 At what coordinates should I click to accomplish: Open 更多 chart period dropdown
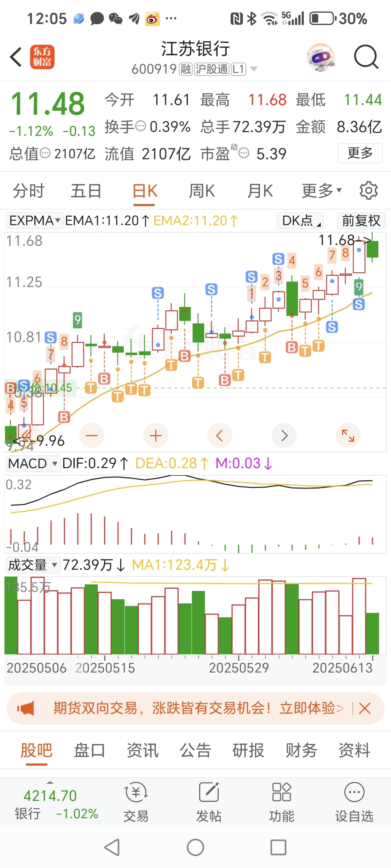(x=322, y=191)
